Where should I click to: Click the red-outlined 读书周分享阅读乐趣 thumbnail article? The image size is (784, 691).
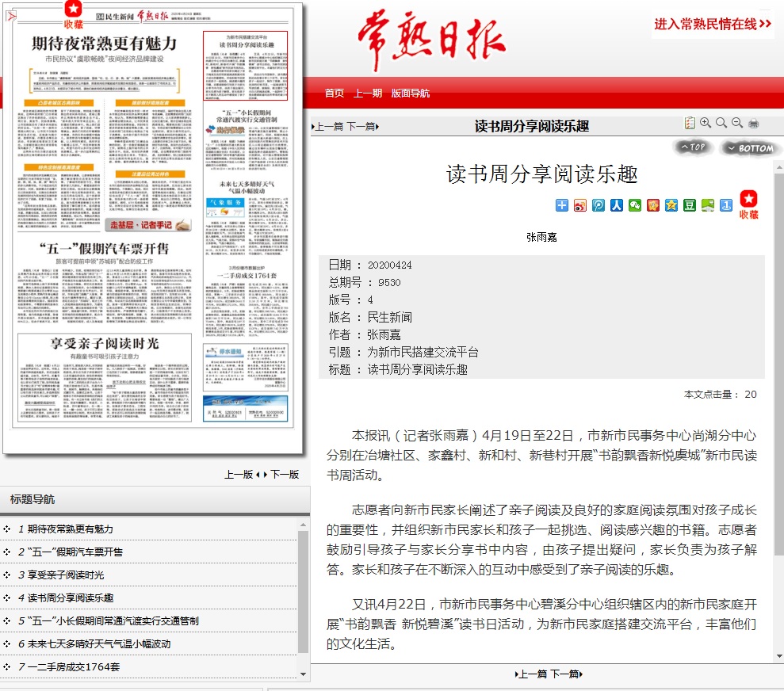pyautogui.click(x=246, y=66)
